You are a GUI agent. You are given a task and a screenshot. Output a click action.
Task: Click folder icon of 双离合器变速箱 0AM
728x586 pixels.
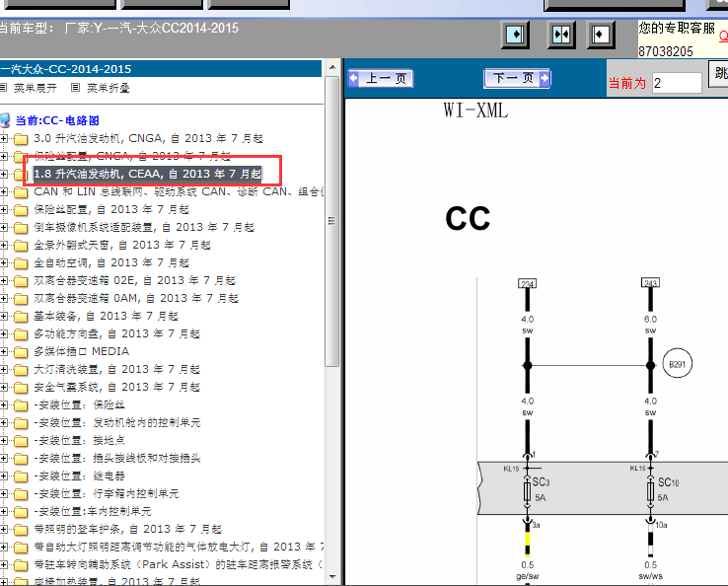(x=21, y=299)
